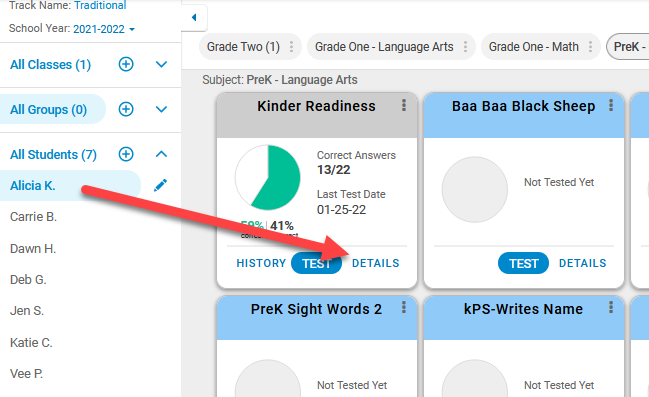The height and width of the screenshot is (397, 649).
Task: Click the Kinder Readiness pie chart
Action: pyautogui.click(x=268, y=178)
